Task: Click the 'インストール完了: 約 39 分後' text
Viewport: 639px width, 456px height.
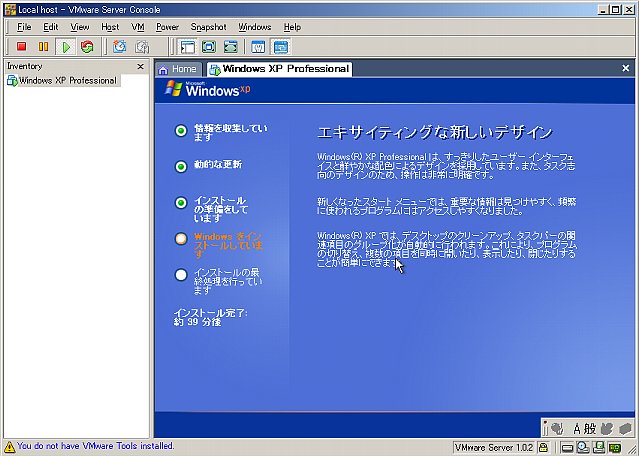Action: 210,317
